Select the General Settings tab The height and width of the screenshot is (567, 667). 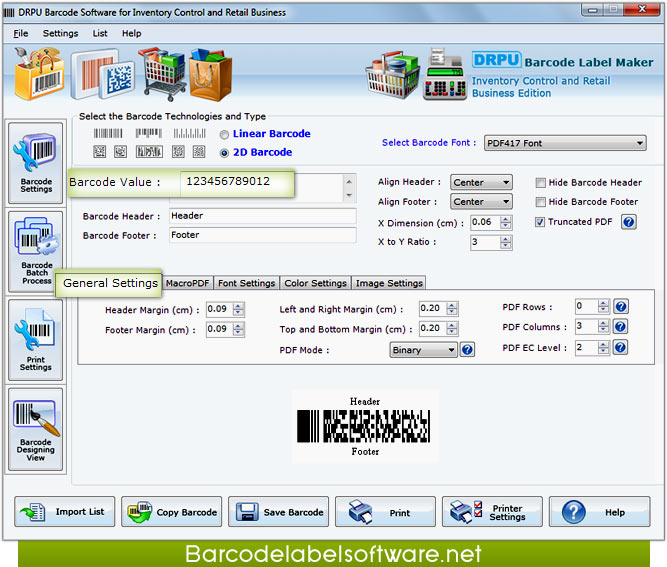[110, 283]
